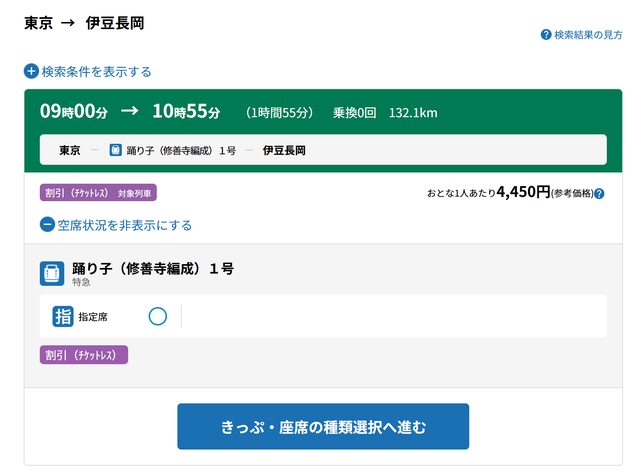
Task: Click 東京 station in the route box
Action: click(70, 150)
